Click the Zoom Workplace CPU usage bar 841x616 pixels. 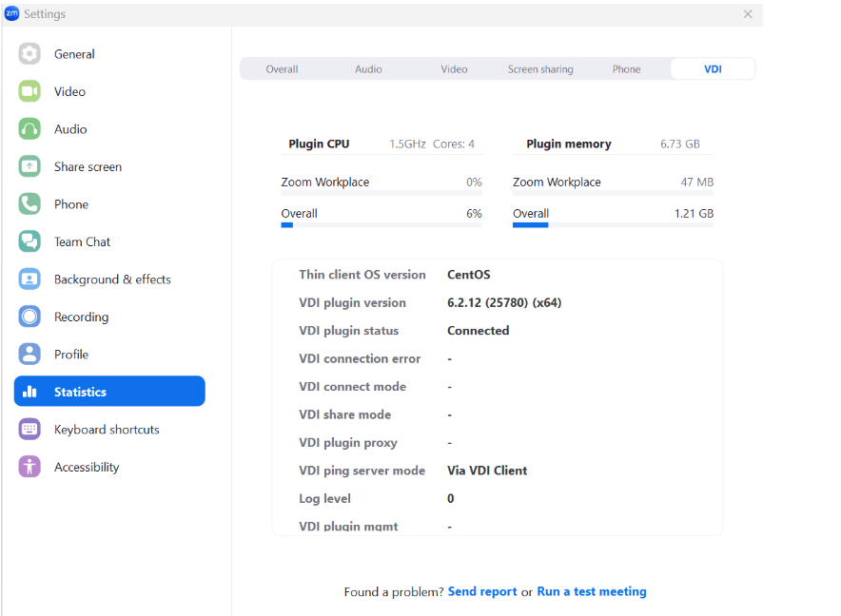click(381, 193)
